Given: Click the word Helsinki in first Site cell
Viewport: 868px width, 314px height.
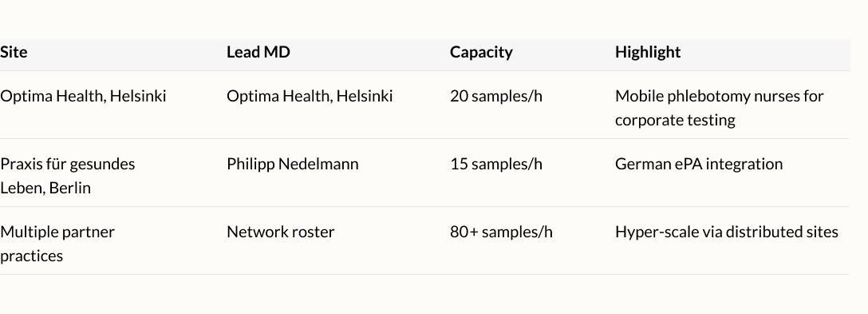Looking at the screenshot, I should coord(138,96).
